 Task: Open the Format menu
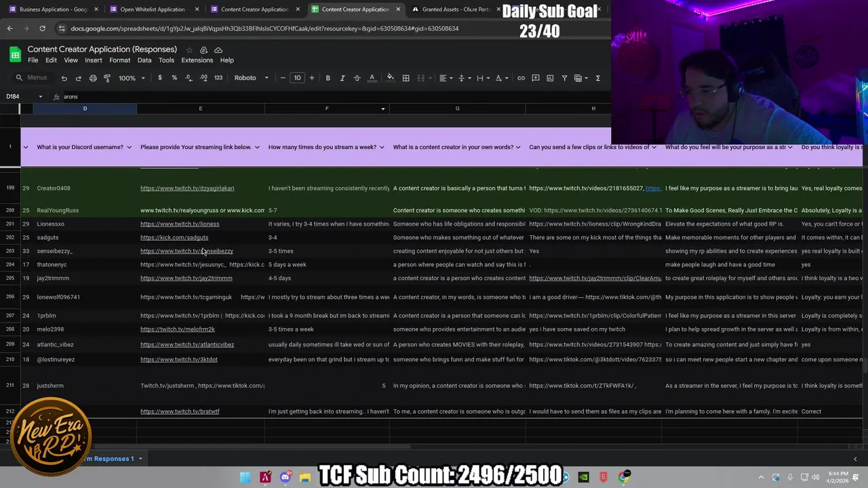pyautogui.click(x=119, y=60)
